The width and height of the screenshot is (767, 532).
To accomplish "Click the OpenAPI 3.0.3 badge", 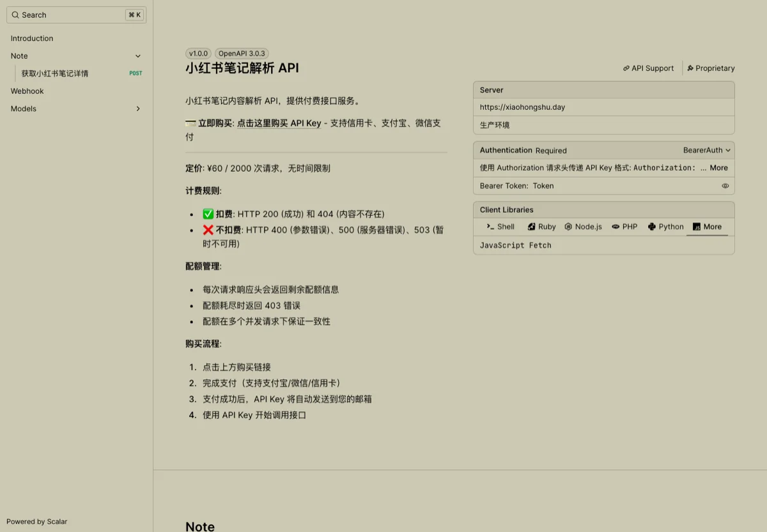I will (x=242, y=54).
